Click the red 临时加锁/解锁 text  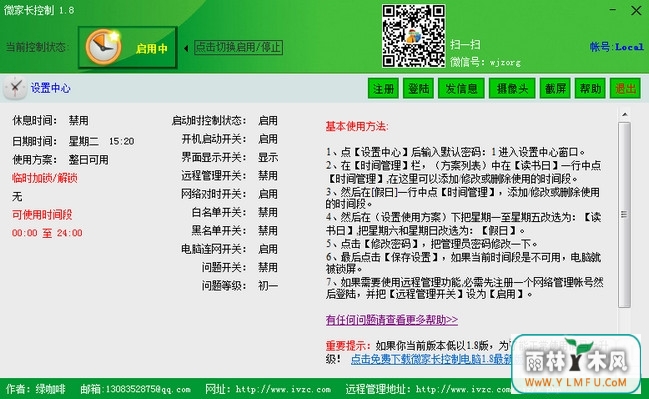coord(45,178)
